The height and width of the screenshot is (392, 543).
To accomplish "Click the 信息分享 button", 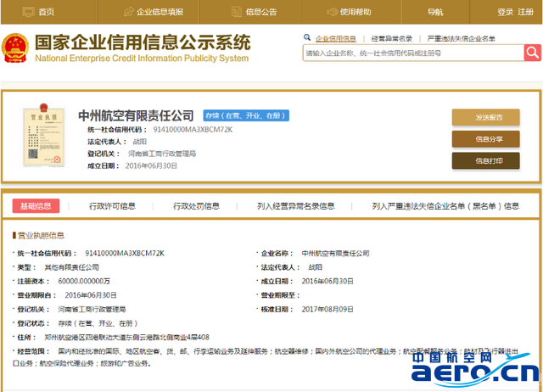I will pyautogui.click(x=485, y=139).
